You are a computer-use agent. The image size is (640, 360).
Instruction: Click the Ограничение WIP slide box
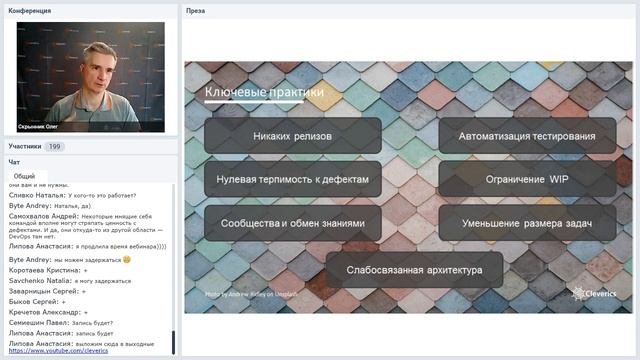527,179
